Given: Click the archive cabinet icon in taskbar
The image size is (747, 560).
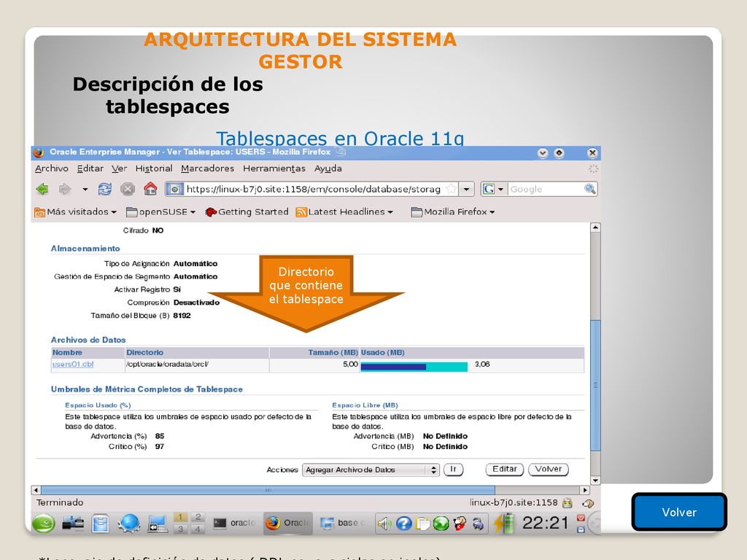Looking at the screenshot, I should pyautogui.click(x=101, y=524).
